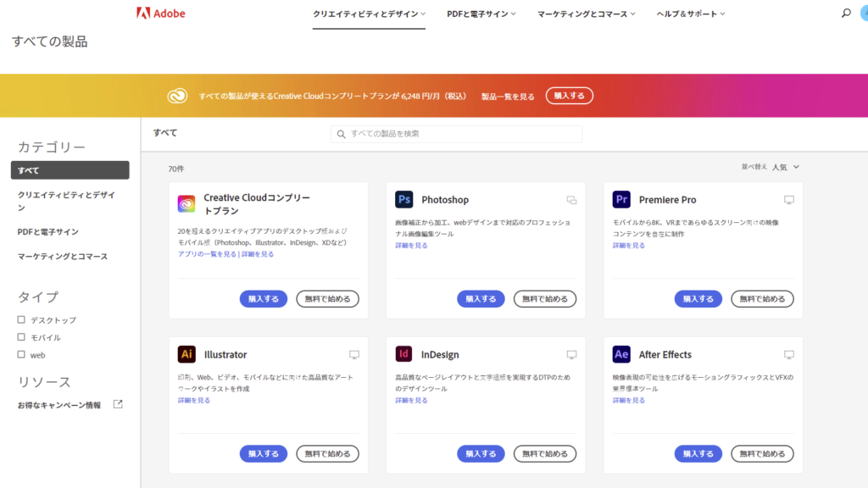Image resolution: width=868 pixels, height=488 pixels.
Task: Open アプリの一覧を見る link on Creative Cloud card
Action: click(207, 254)
